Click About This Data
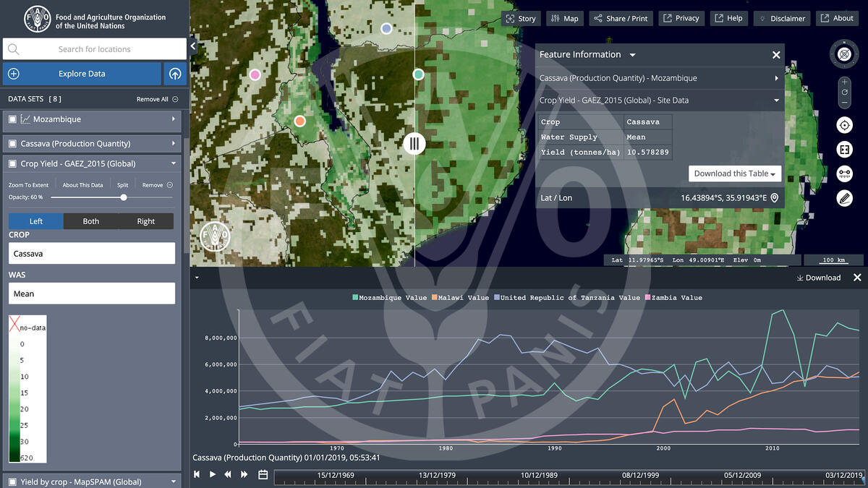Image resolution: width=868 pixels, height=488 pixels. coord(82,185)
